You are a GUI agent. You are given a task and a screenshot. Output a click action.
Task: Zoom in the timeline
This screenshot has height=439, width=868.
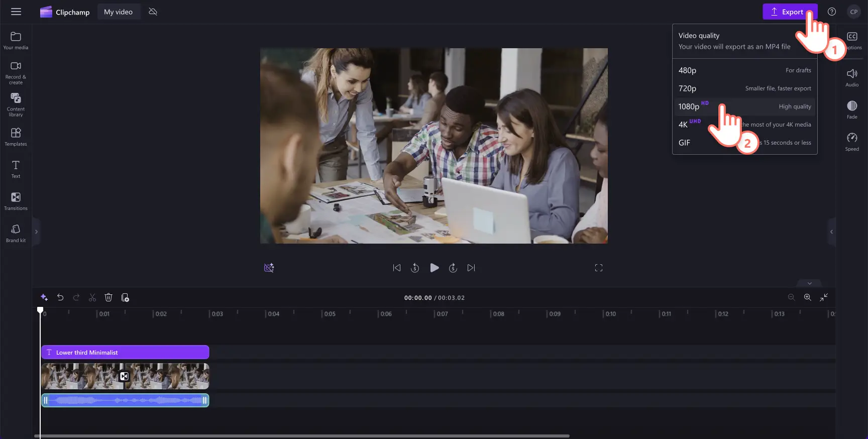point(808,297)
